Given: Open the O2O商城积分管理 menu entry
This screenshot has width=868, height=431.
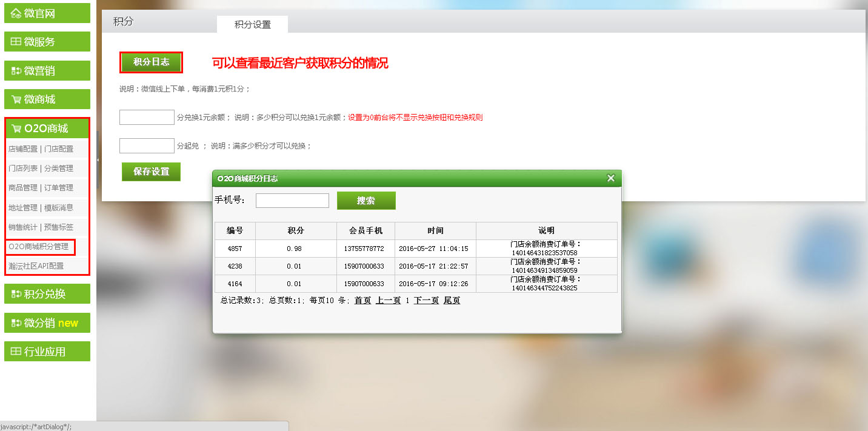Looking at the screenshot, I should 38,246.
